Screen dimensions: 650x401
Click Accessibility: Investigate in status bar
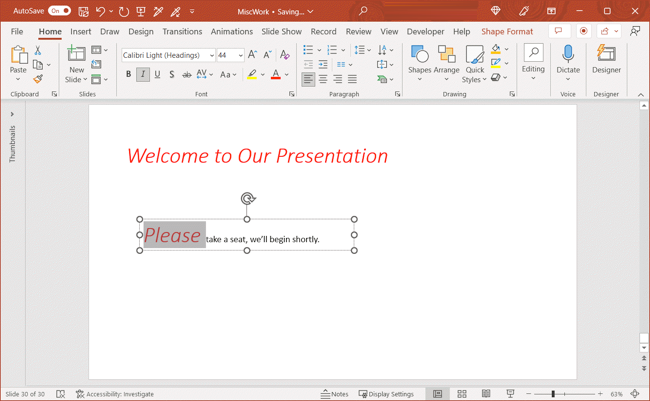click(x=114, y=394)
